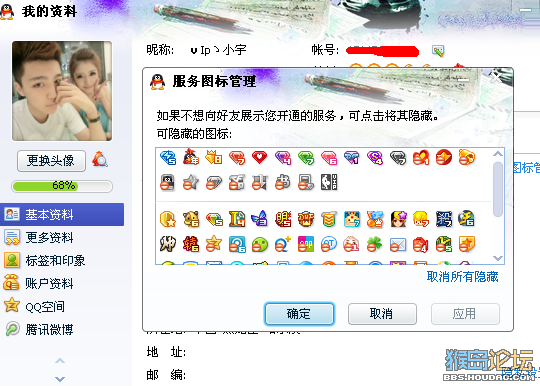Click the profile avatar photo
This screenshot has width=540, height=386.
[62, 91]
